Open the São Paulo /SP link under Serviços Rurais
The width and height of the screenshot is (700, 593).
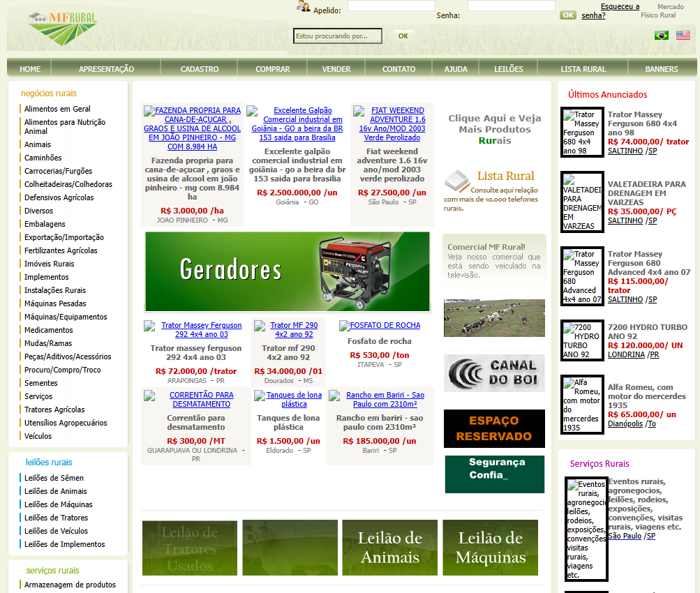(x=632, y=536)
